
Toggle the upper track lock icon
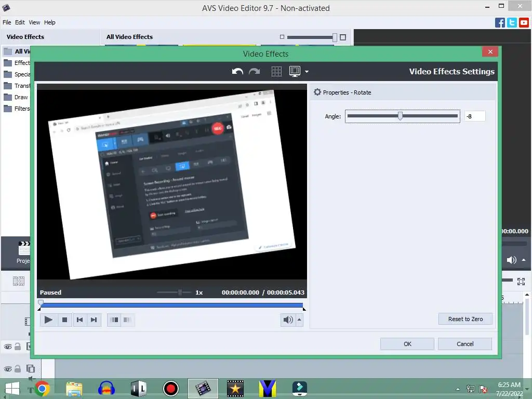pyautogui.click(x=18, y=347)
